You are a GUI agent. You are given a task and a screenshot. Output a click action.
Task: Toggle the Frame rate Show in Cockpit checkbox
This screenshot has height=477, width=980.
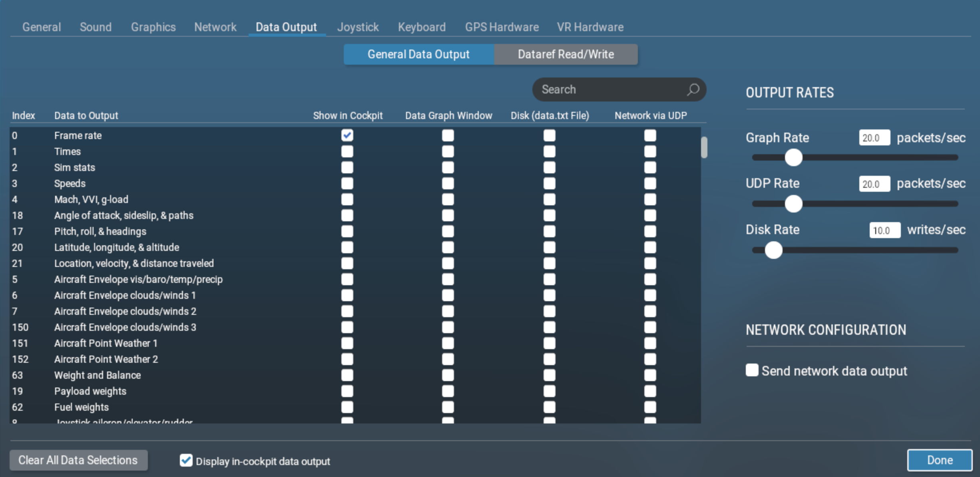coord(347,135)
